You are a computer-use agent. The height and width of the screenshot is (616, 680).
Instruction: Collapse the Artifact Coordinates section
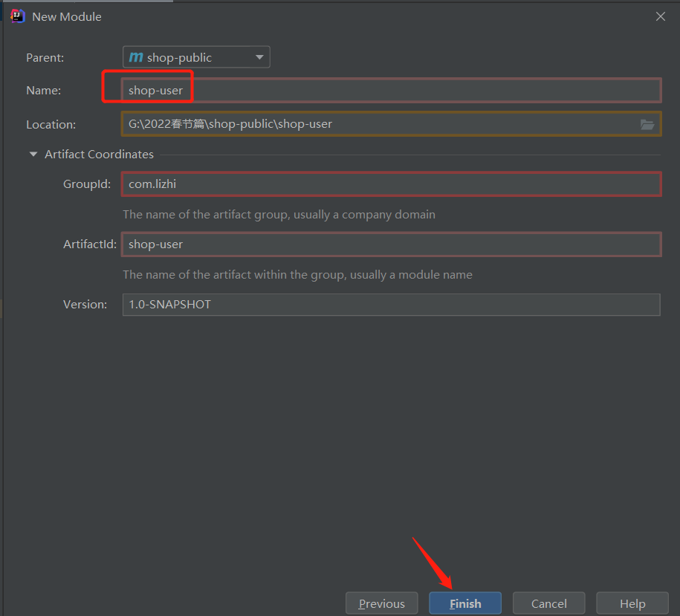33,155
